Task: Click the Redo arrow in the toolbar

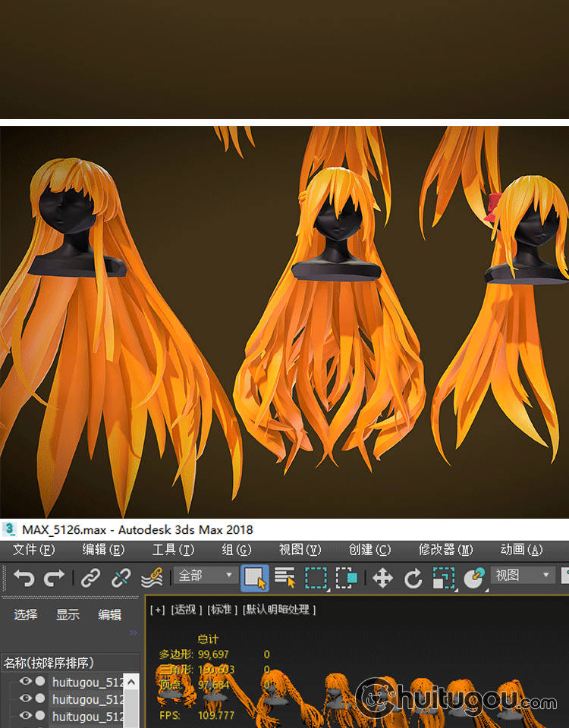Action: tap(54, 578)
